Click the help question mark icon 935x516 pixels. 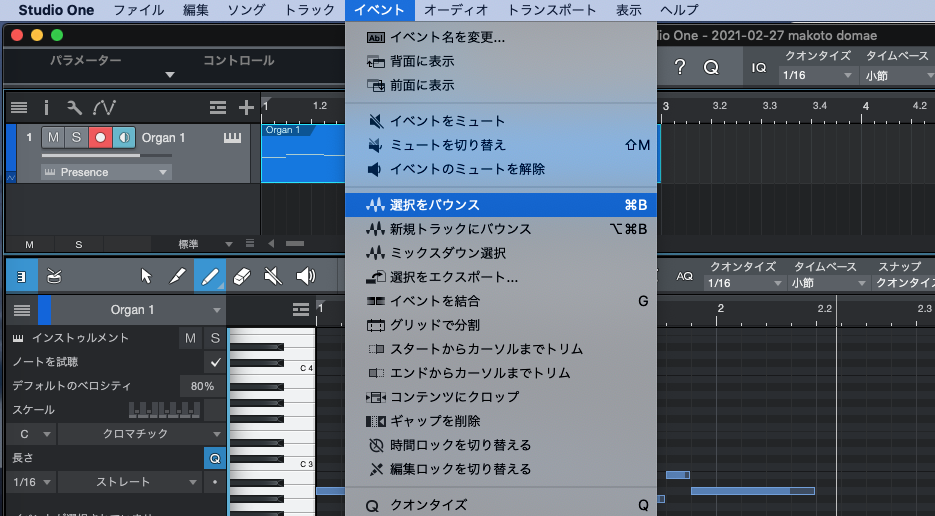[680, 67]
